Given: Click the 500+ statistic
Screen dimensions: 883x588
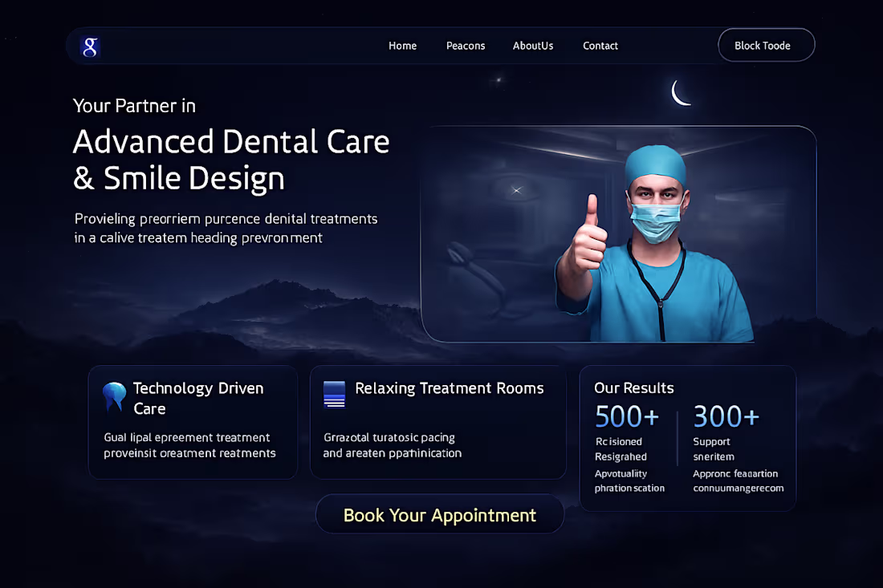Looking at the screenshot, I should pyautogui.click(x=626, y=416).
